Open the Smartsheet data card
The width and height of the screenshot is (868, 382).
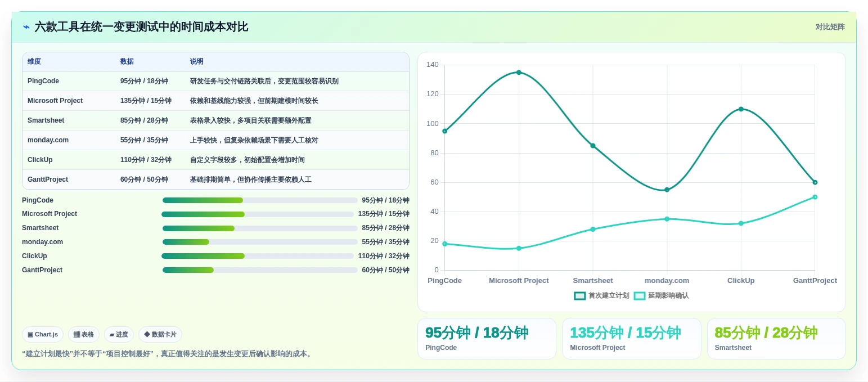pos(776,339)
